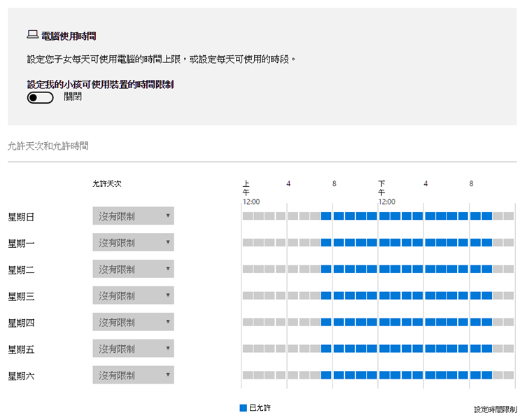Expand 星期一 沒有限制 dropdown
The width and height of the screenshot is (527, 420).
click(x=133, y=242)
